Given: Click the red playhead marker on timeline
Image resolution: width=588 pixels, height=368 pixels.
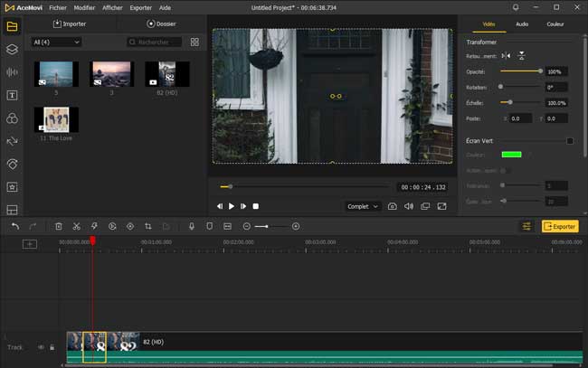Looking at the screenshot, I should pyautogui.click(x=92, y=241).
